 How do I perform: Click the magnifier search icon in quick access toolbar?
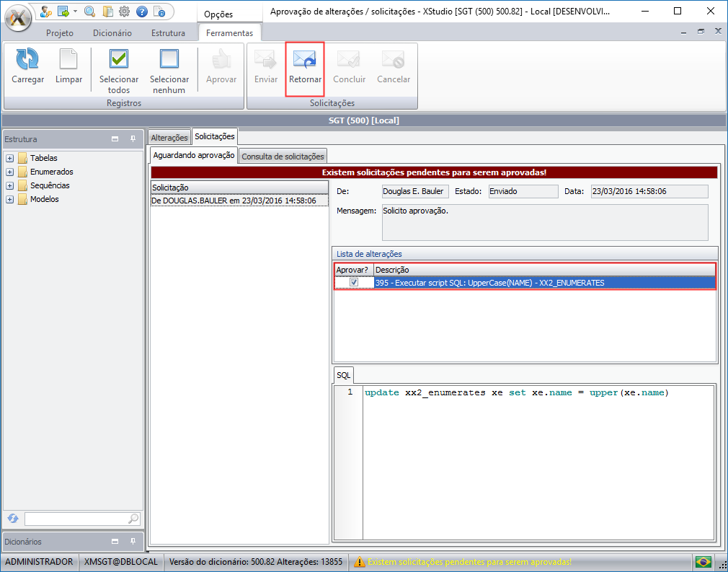pos(89,12)
